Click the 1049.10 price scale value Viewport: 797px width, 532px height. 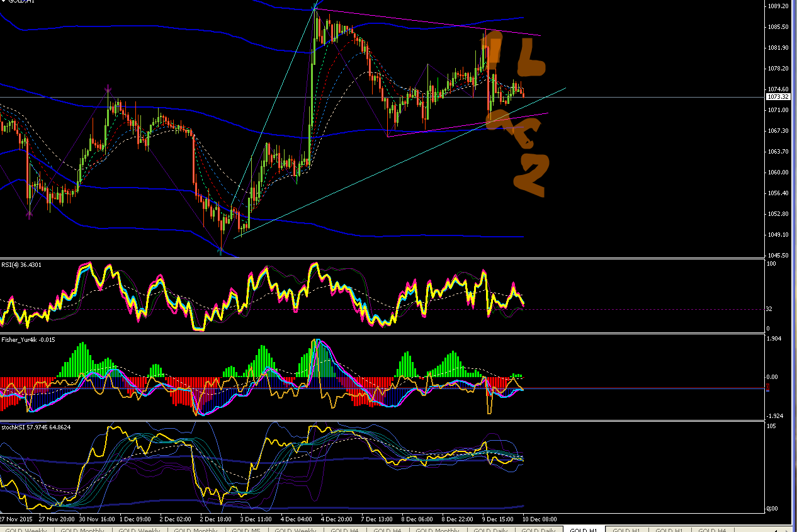click(x=778, y=235)
